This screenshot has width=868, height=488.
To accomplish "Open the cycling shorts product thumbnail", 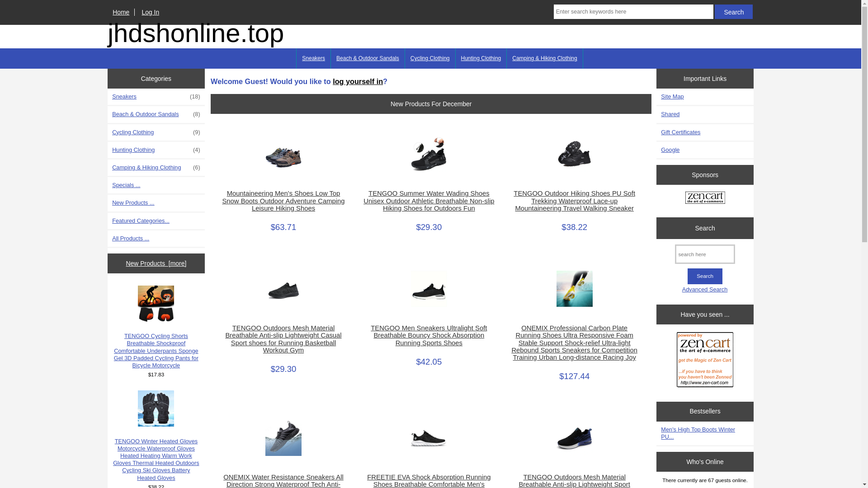I will pos(156,304).
